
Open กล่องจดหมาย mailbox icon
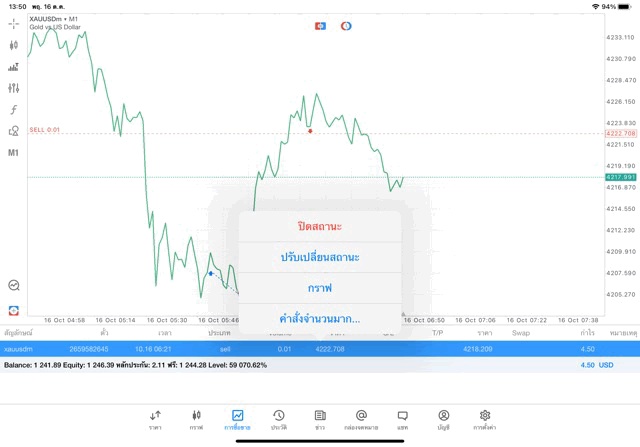click(x=361, y=418)
